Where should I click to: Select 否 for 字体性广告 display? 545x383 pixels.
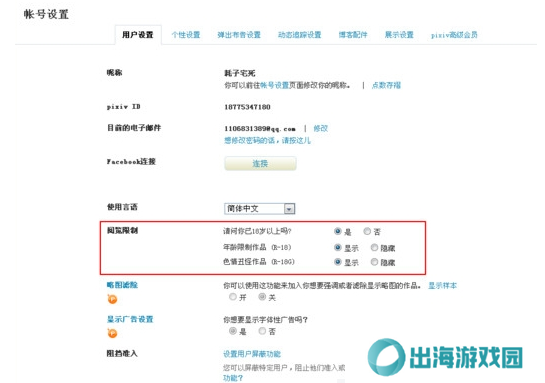(x=262, y=331)
